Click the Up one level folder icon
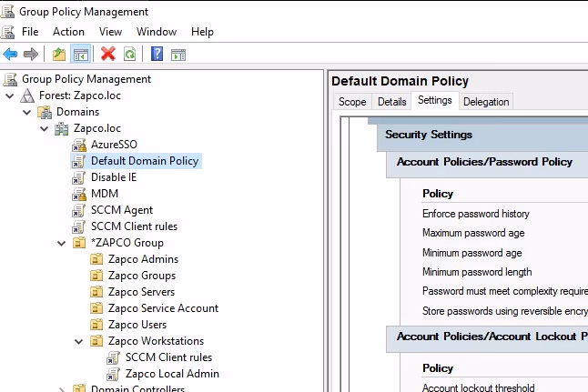The height and width of the screenshot is (392, 588). (x=59, y=55)
